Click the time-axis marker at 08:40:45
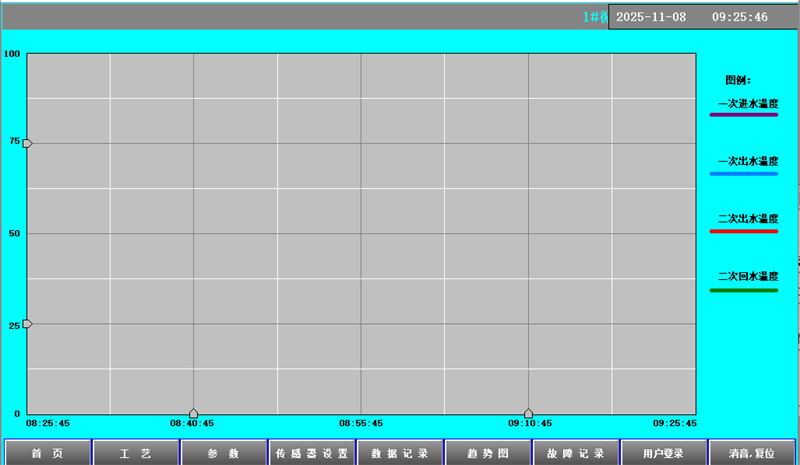 coord(193,413)
